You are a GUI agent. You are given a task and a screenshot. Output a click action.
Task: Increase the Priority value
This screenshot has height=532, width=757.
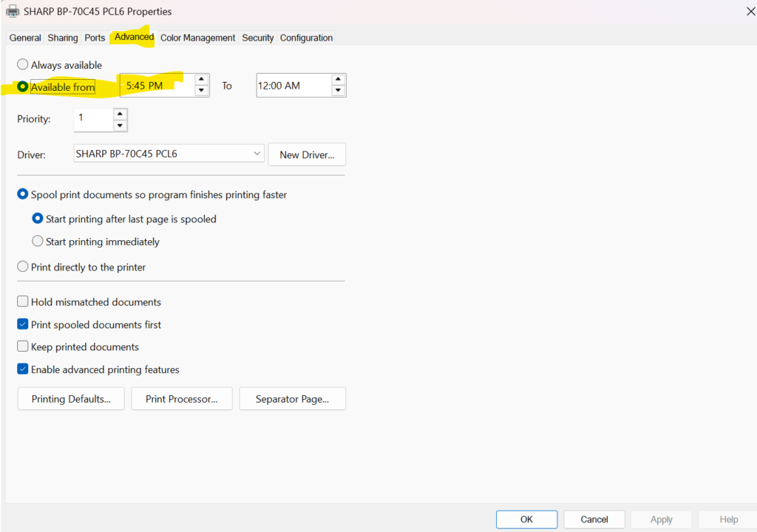120,114
